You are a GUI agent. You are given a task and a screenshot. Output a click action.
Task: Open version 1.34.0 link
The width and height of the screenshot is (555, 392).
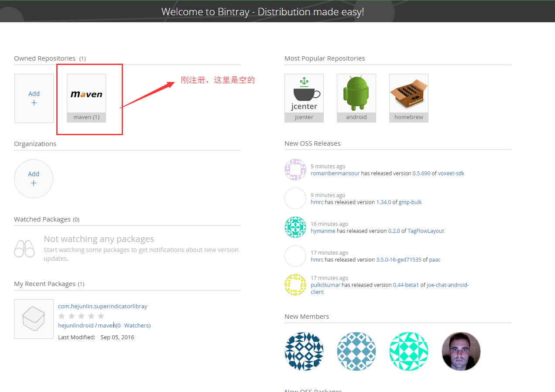coord(384,202)
